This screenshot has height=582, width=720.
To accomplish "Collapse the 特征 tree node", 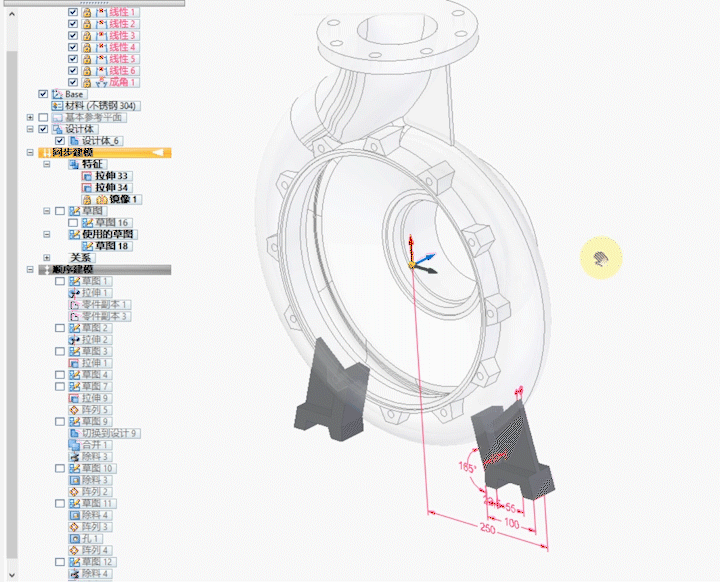I will pos(47,164).
